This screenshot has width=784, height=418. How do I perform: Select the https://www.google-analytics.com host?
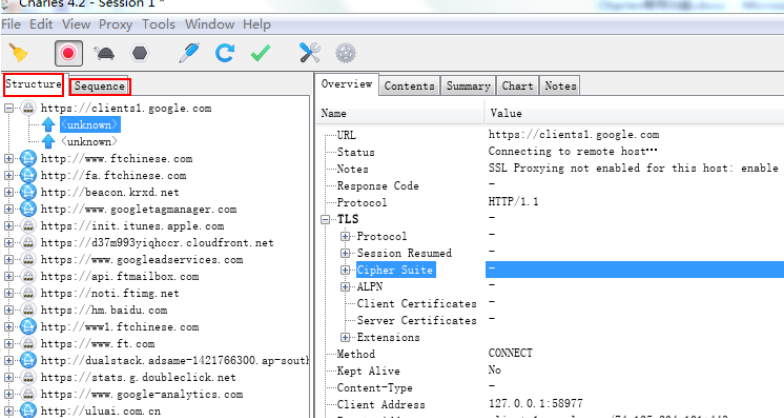142,394
